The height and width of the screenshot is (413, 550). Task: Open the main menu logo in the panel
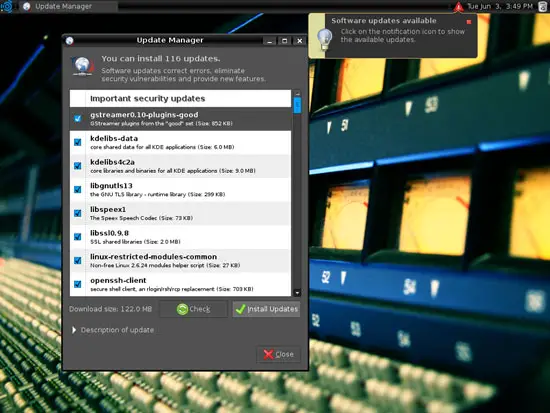tap(7, 6)
